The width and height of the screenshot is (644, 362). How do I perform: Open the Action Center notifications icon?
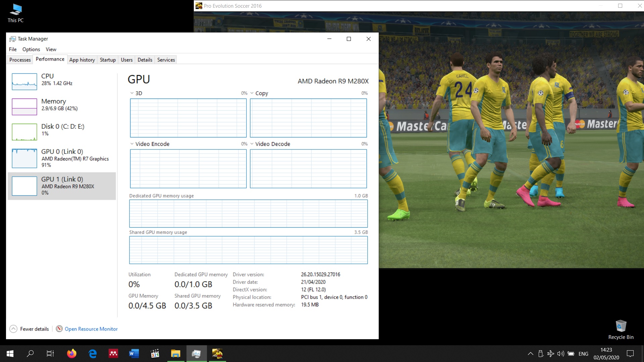pos(630,354)
